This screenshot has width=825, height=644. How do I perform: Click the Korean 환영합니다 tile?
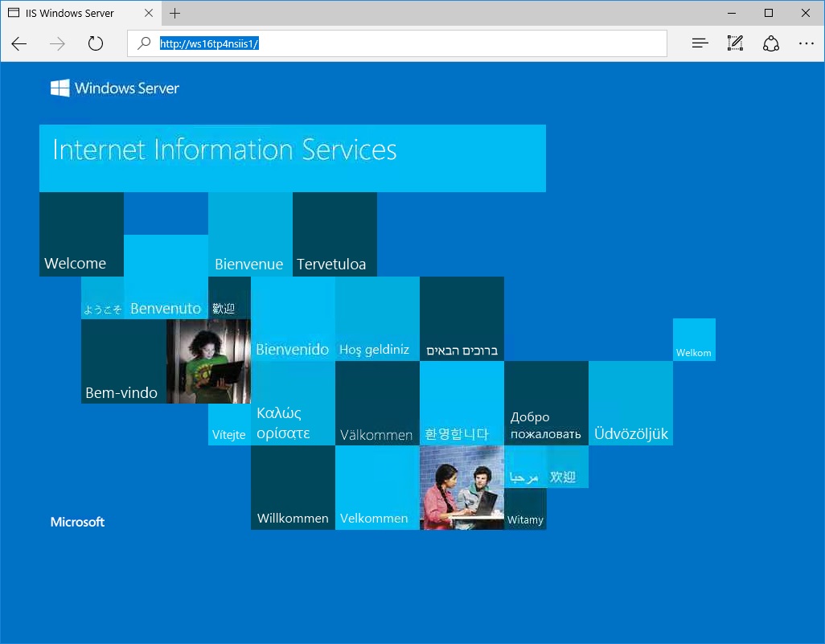tap(462, 403)
